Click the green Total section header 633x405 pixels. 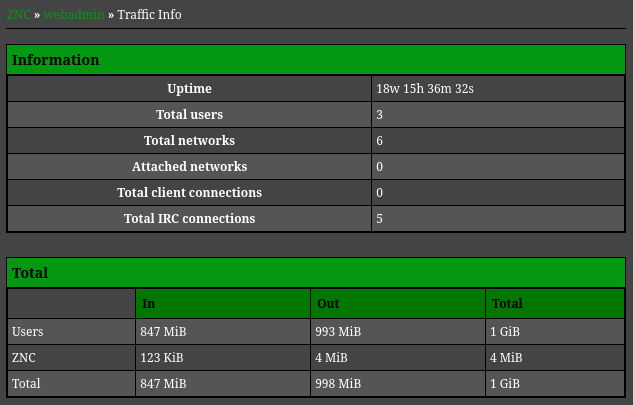point(316,273)
